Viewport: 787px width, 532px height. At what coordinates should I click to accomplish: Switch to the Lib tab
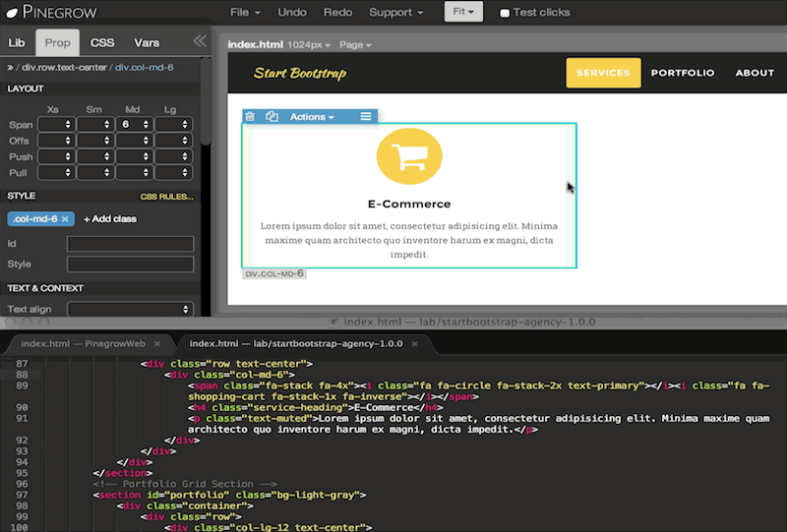pos(17,42)
